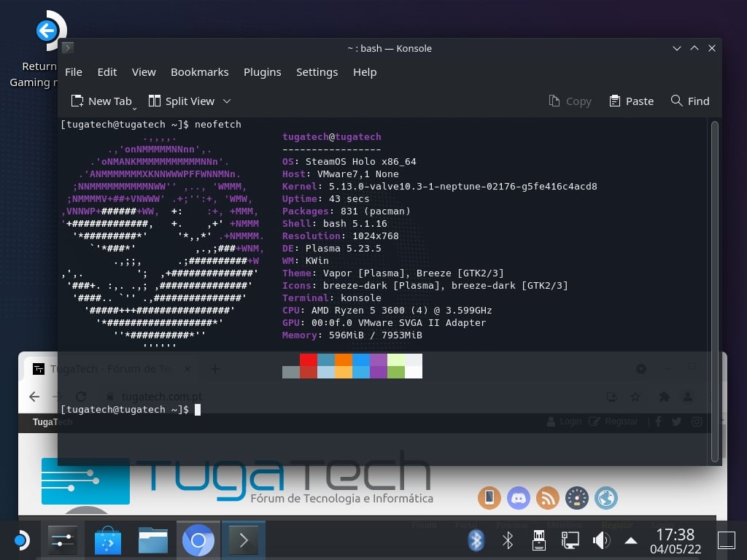The width and height of the screenshot is (747, 560).
Task: Open the Dolphin file manager taskbar icon
Action: 153,540
